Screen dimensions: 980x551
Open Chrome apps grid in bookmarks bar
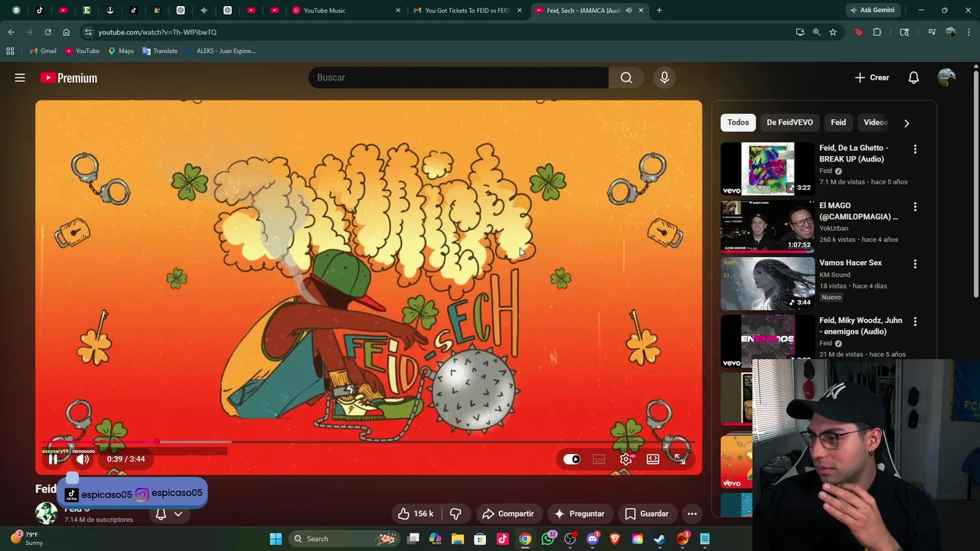(x=10, y=51)
